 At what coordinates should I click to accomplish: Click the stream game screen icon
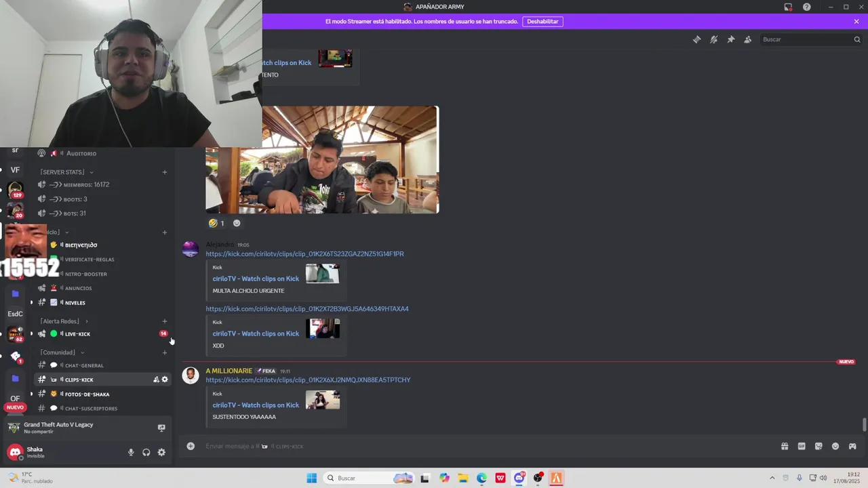pyautogui.click(x=161, y=428)
